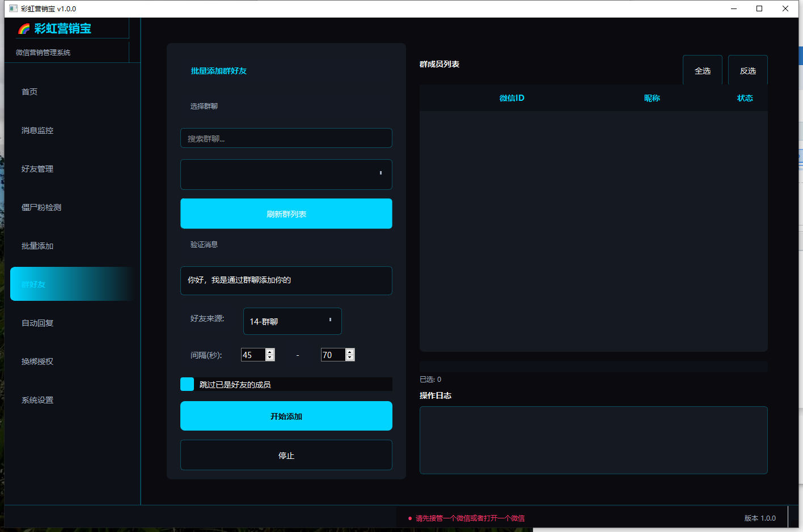803x532 pixels.
Task: Expand the group chat selection combo box
Action: pos(286,175)
